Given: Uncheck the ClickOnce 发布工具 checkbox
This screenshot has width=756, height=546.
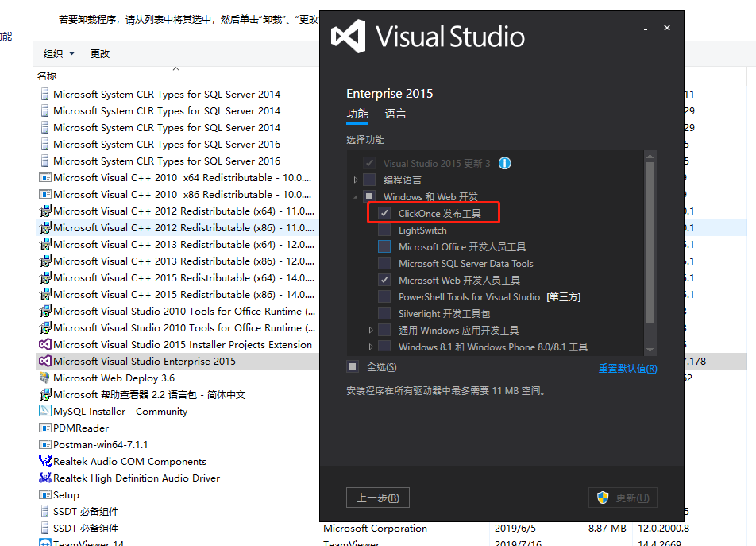Looking at the screenshot, I should click(385, 212).
